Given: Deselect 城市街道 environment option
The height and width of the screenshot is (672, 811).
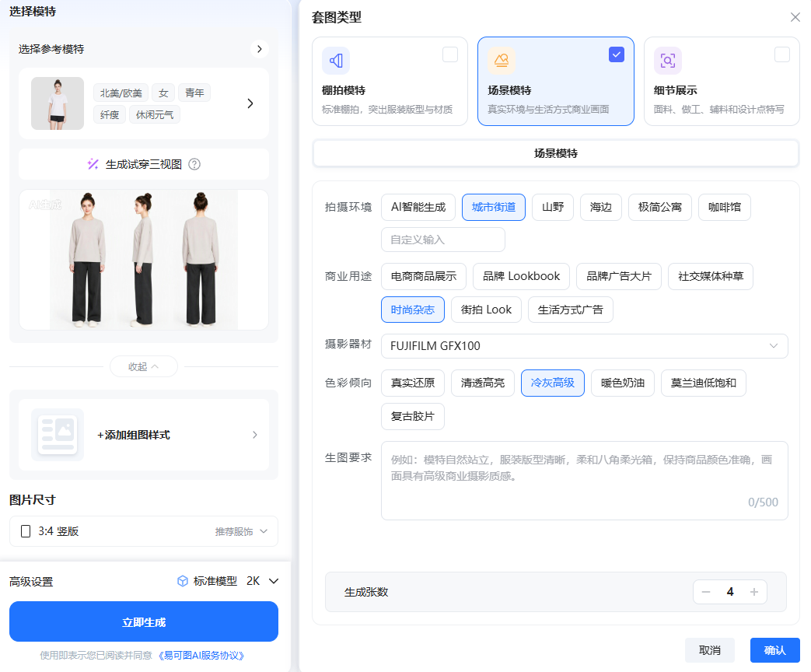Looking at the screenshot, I should tap(494, 207).
